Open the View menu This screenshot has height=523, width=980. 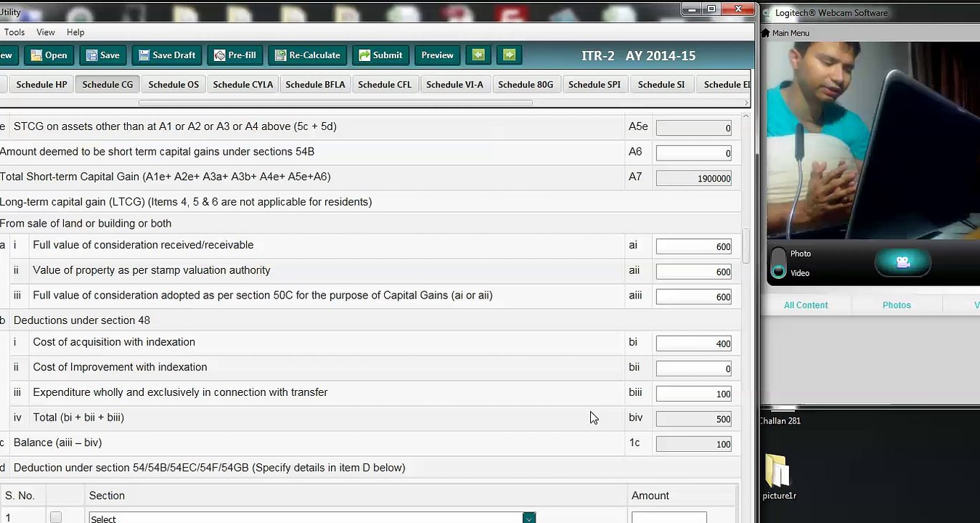click(46, 32)
